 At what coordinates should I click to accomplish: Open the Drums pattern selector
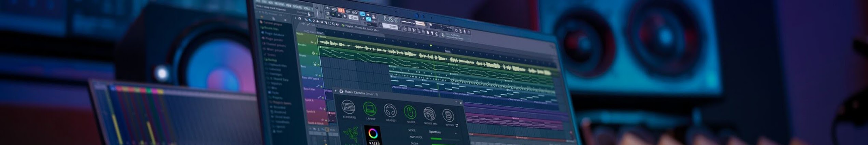[x=390, y=26]
